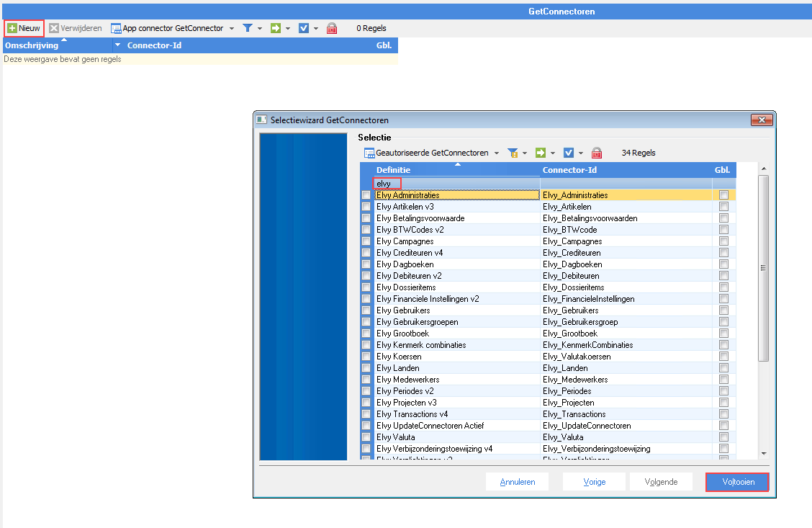
Task: Click the red lock icon in the wizard toolbar
Action: click(x=597, y=153)
